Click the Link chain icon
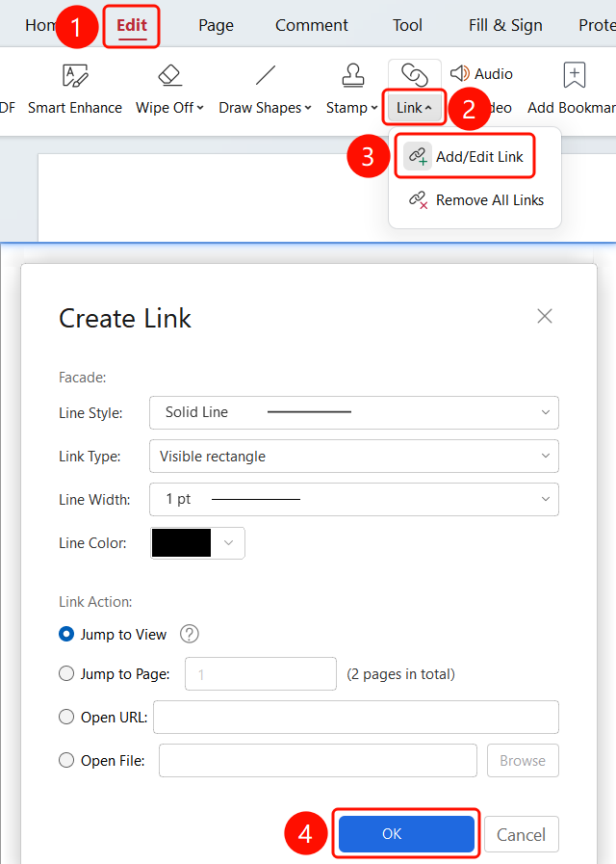The width and height of the screenshot is (616, 864). click(x=415, y=75)
